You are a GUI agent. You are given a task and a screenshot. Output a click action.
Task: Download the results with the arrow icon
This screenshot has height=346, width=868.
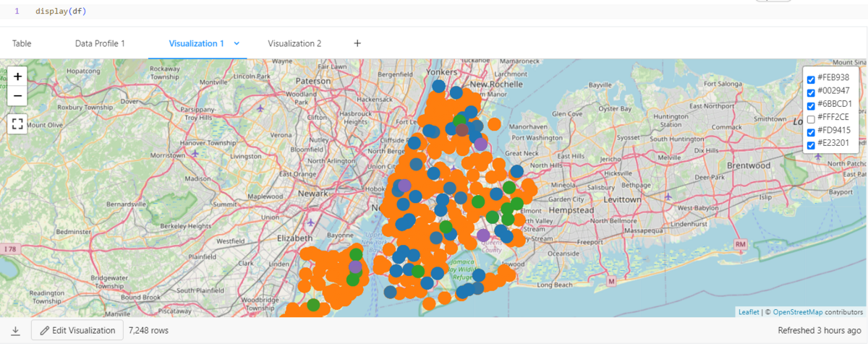click(15, 331)
